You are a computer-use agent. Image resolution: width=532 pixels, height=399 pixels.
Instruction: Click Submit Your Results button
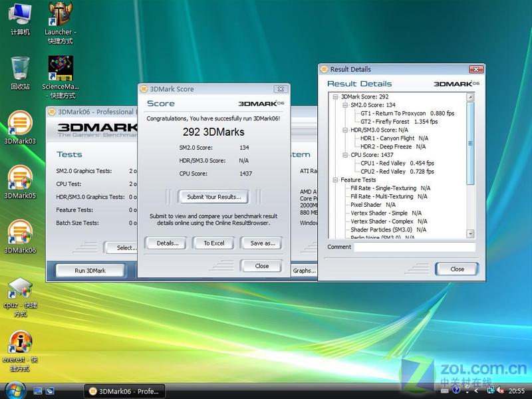point(213,197)
